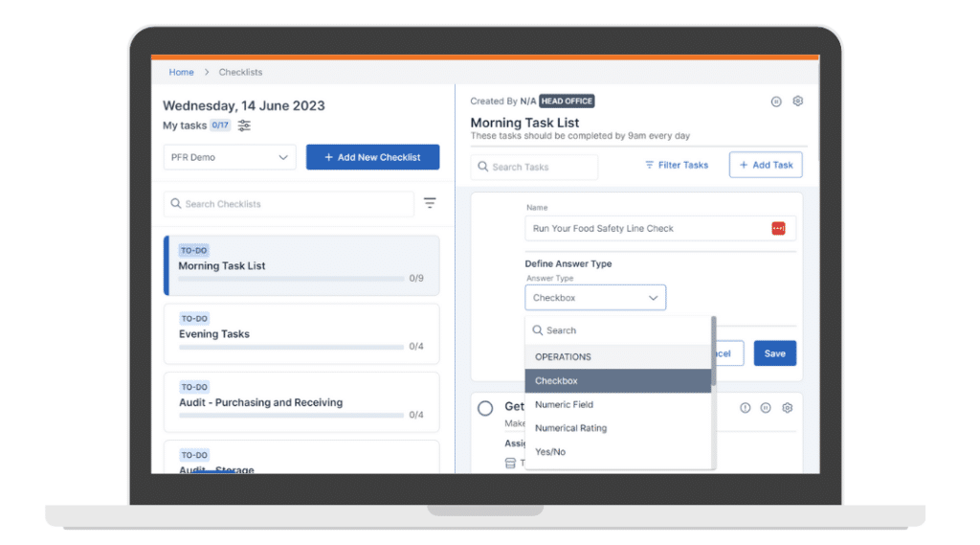The image size is (980, 545).
Task: Open Morning Task List settings gear
Action: [798, 102]
